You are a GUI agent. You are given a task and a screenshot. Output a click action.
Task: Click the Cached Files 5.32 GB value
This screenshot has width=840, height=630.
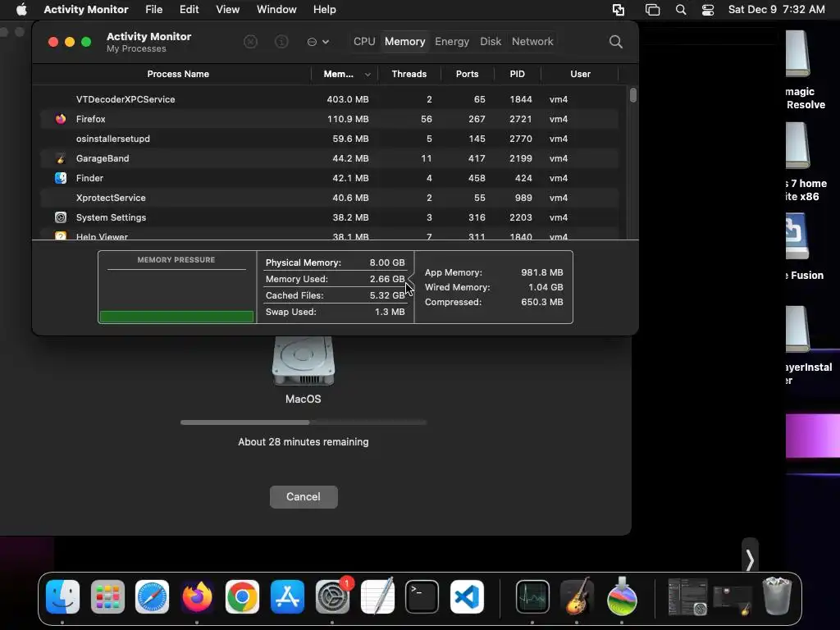(x=387, y=295)
